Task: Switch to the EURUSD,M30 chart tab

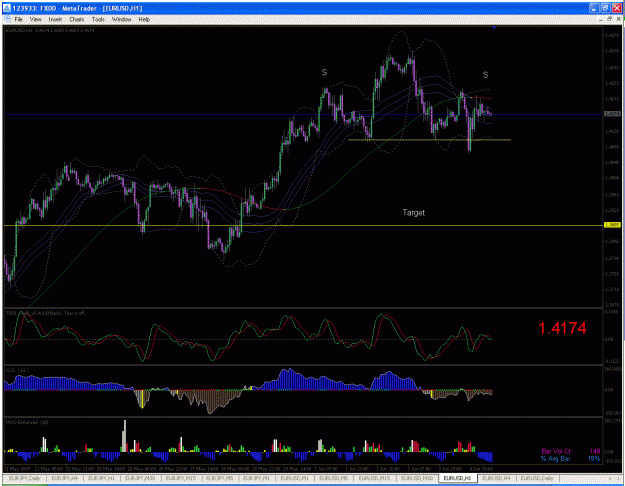Action: pos(417,478)
